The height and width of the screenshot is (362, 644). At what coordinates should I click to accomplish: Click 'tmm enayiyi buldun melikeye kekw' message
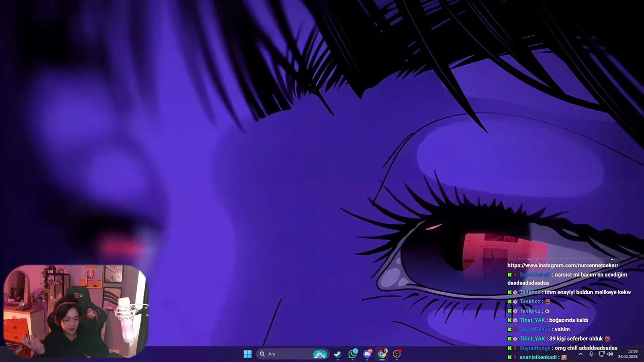[588, 292]
